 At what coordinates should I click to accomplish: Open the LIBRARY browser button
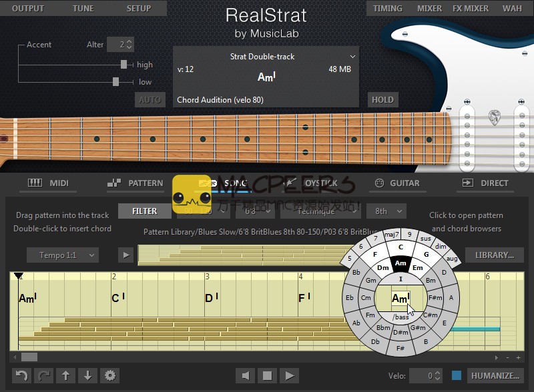[x=494, y=255]
